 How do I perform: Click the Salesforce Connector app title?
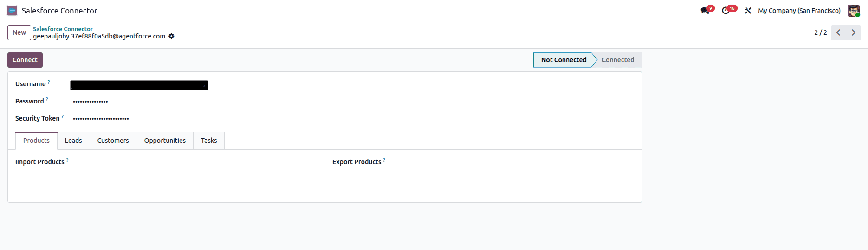(x=59, y=11)
